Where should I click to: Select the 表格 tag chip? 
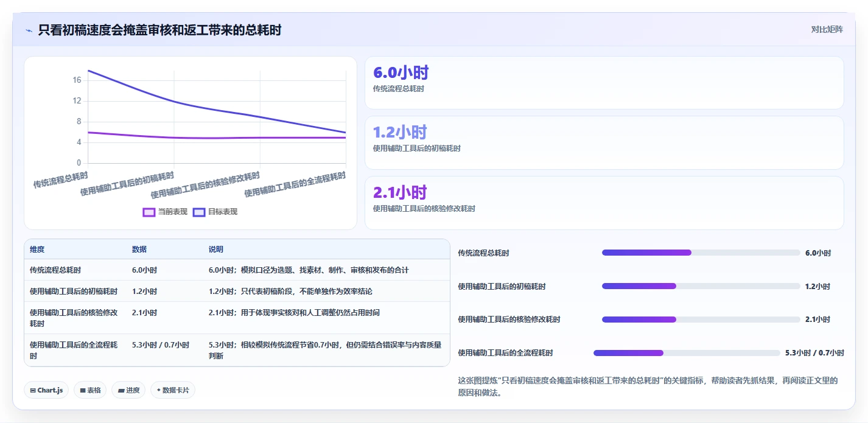(x=90, y=390)
